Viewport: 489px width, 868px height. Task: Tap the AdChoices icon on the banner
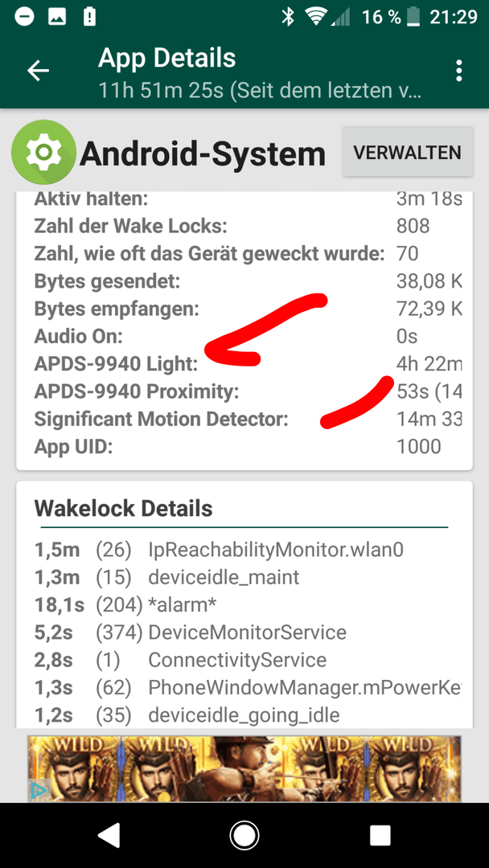pos(39,790)
